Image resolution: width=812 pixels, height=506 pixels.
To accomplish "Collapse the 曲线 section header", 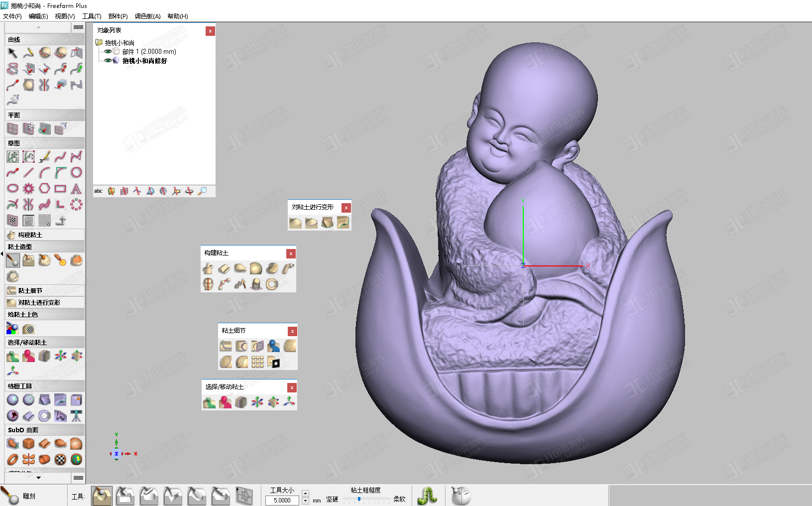I will [45, 39].
